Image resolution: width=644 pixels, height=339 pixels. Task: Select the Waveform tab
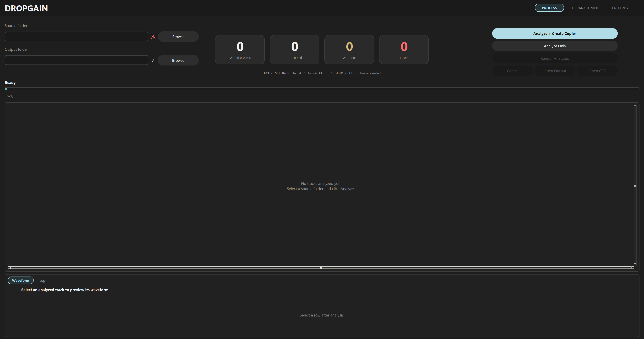click(20, 280)
